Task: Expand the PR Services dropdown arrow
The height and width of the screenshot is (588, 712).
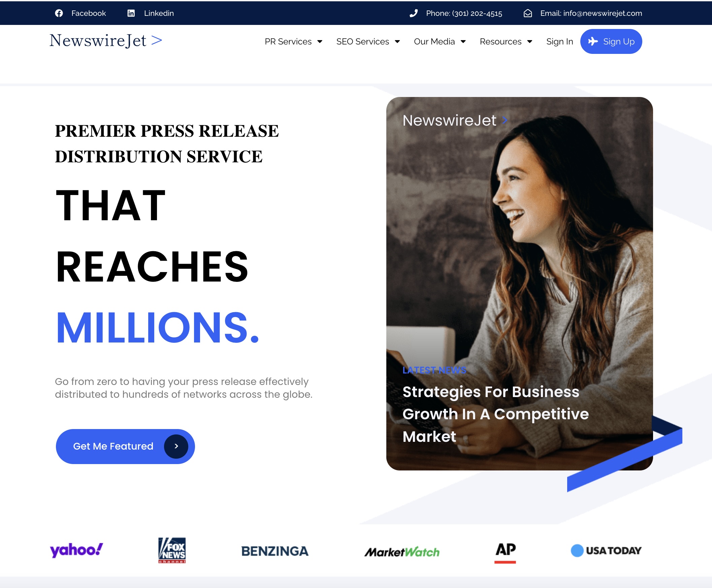Action: coord(320,42)
